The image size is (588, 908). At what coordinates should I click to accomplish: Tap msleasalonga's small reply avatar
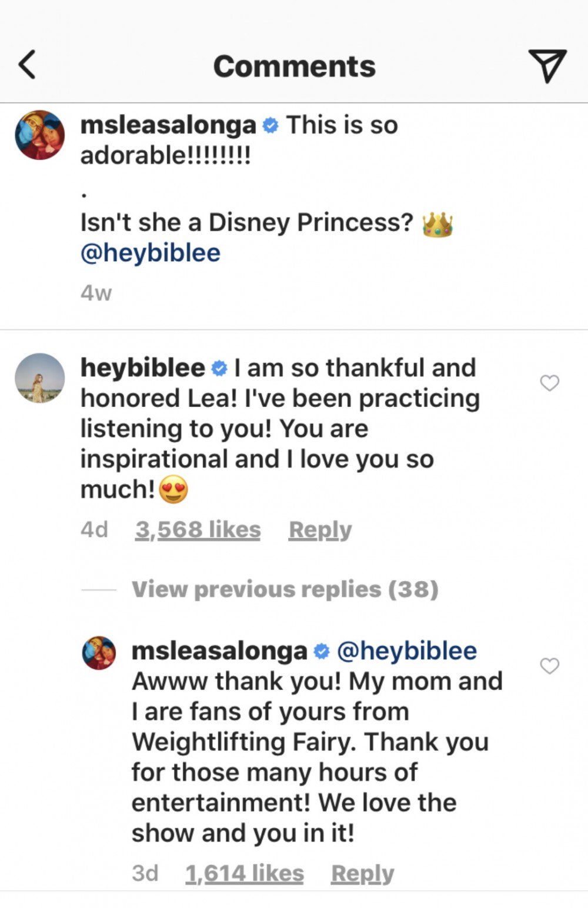pyautogui.click(x=99, y=653)
